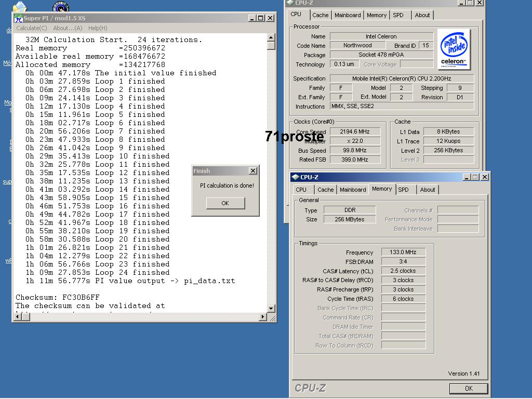Click the Intel Inside Celeron logo
This screenshot has width=532, height=399.
point(454,49)
